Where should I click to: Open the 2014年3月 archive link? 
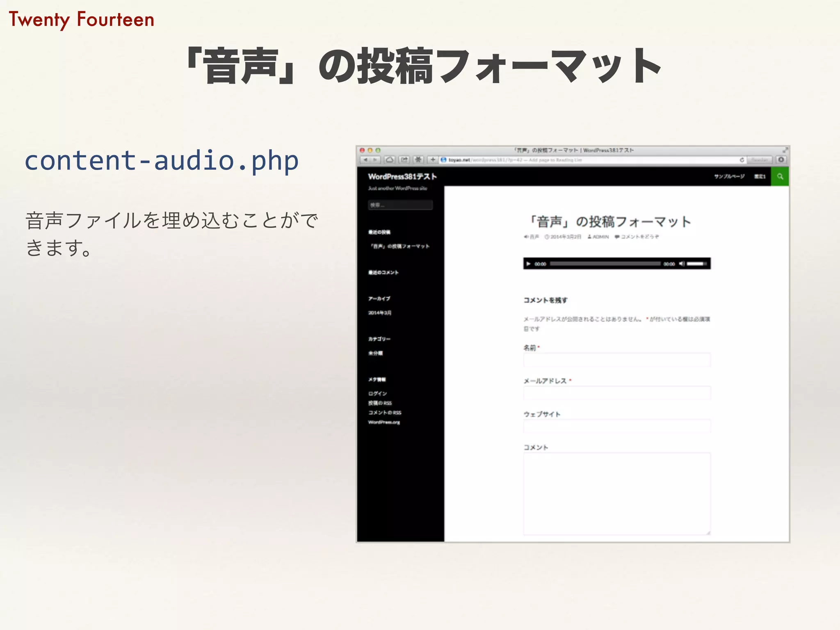[380, 313]
